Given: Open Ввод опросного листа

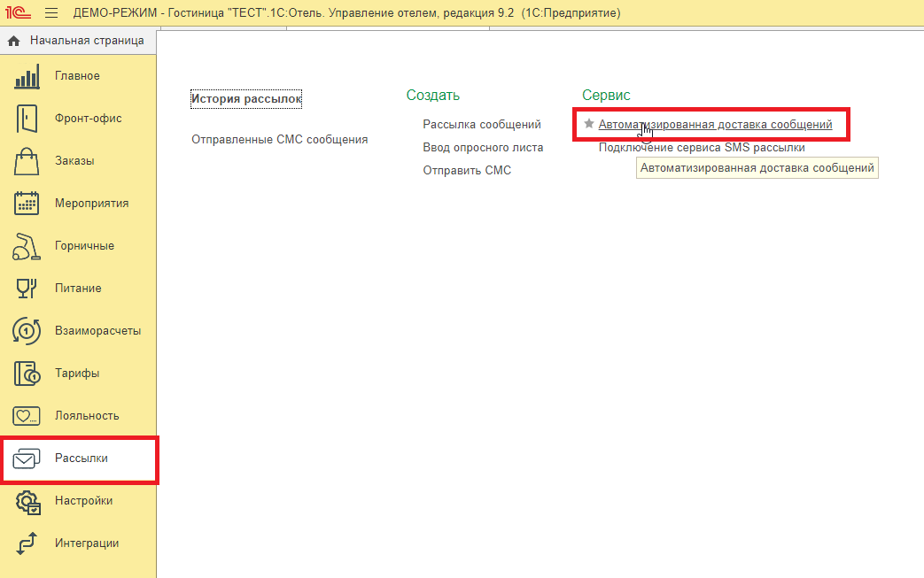Looking at the screenshot, I should (x=483, y=147).
